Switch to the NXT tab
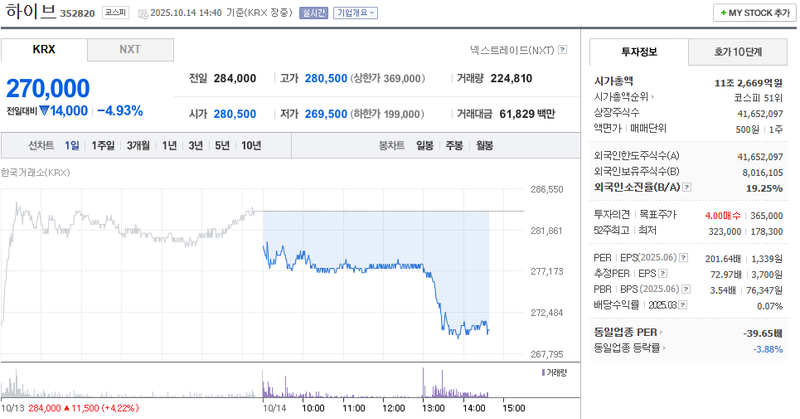 click(130, 49)
